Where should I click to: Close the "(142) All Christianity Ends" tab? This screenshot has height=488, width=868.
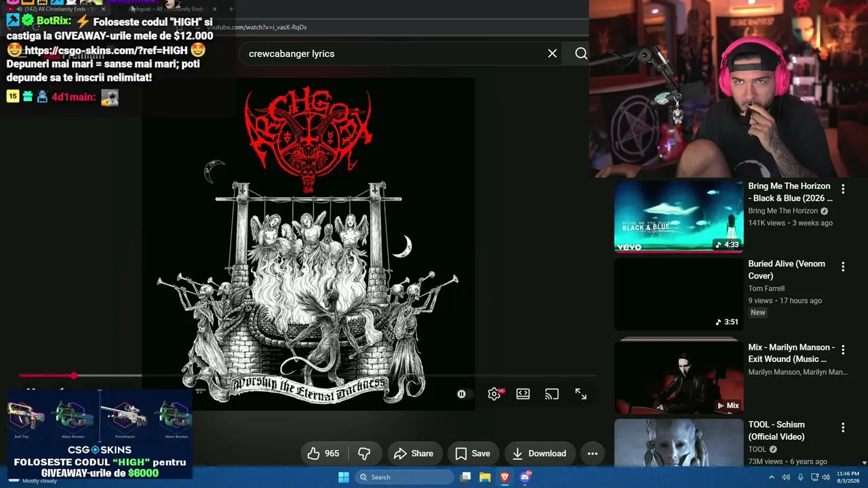point(103,9)
